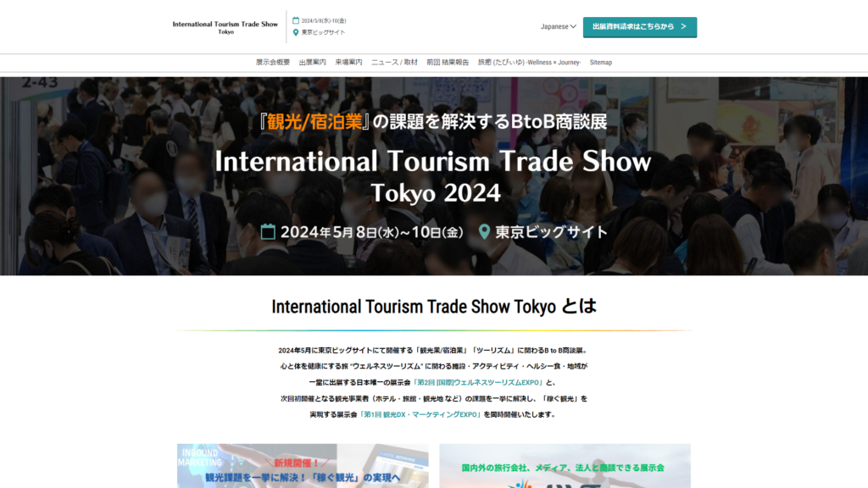Open the 展示会概要 menu item
Viewport: 868px width, 488px height.
coord(272,63)
